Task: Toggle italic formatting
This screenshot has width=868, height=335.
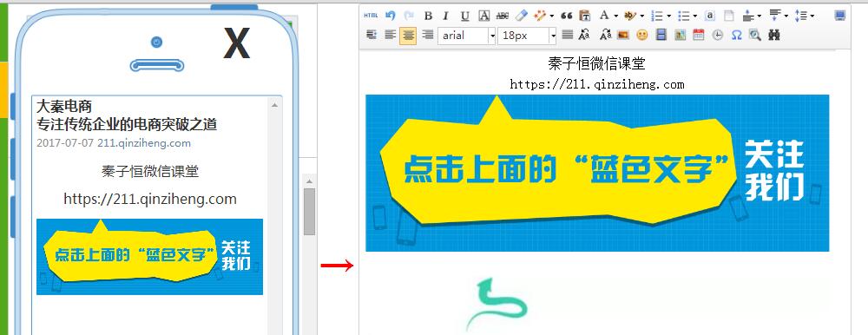Action: coord(446,16)
